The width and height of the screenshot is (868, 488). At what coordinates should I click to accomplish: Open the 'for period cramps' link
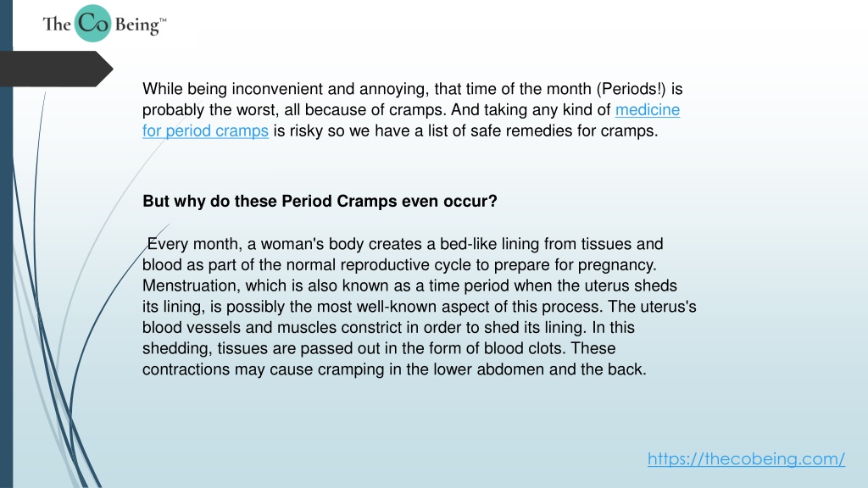click(x=205, y=130)
